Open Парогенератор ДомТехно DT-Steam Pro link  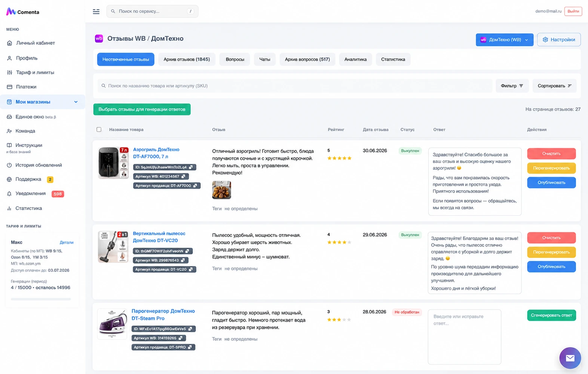163,315
